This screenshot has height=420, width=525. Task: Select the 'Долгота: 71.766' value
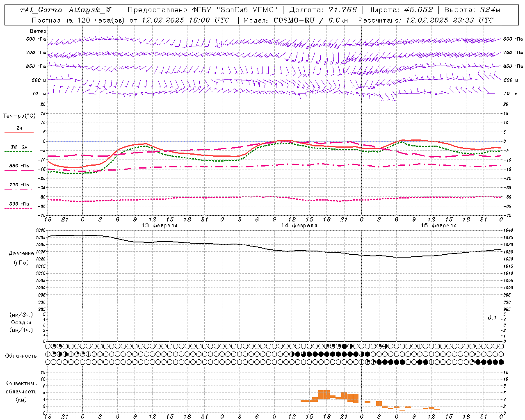pyautogui.click(x=323, y=10)
